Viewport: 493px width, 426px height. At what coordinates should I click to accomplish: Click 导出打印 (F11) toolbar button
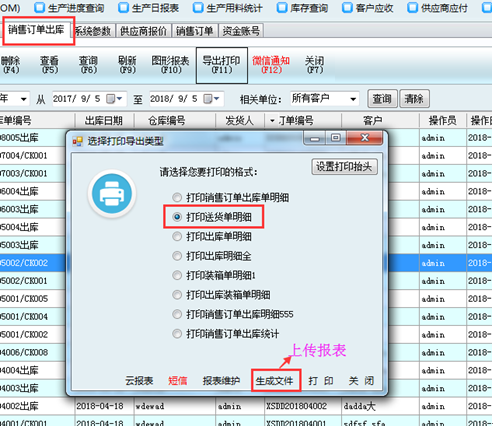tap(222, 65)
